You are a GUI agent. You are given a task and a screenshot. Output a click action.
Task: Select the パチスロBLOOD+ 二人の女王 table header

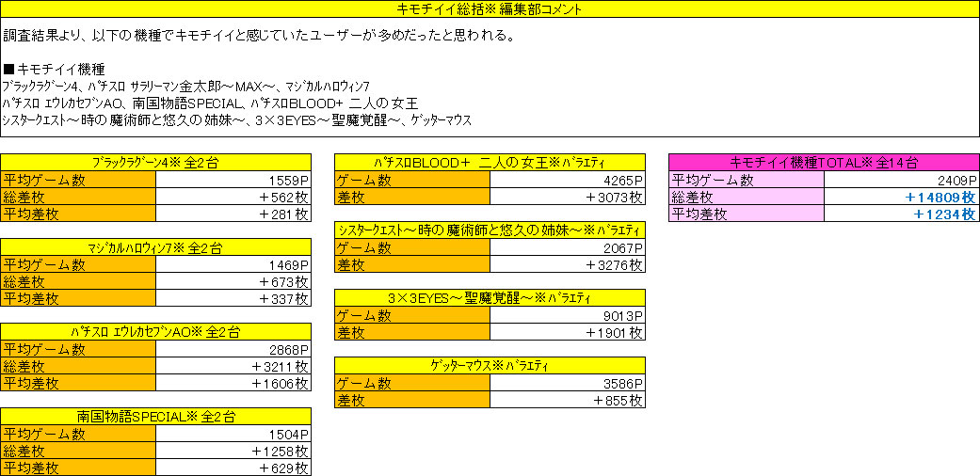tap(490, 163)
